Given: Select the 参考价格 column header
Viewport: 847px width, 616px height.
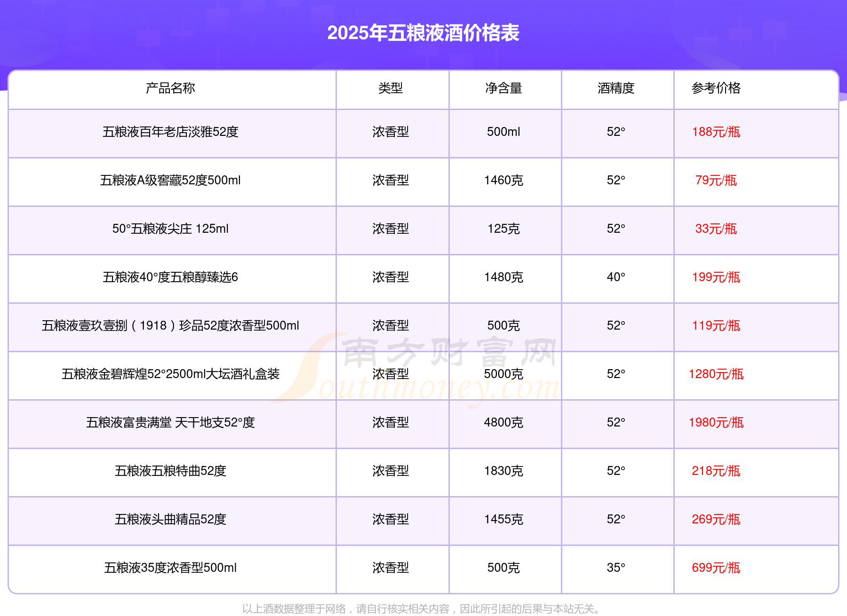Looking at the screenshot, I should (x=716, y=88).
